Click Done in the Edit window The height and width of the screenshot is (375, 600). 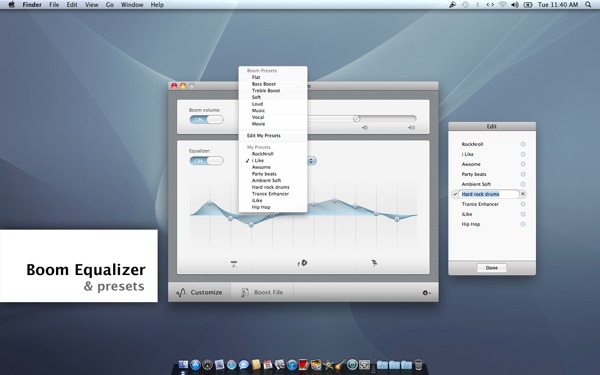[492, 268]
